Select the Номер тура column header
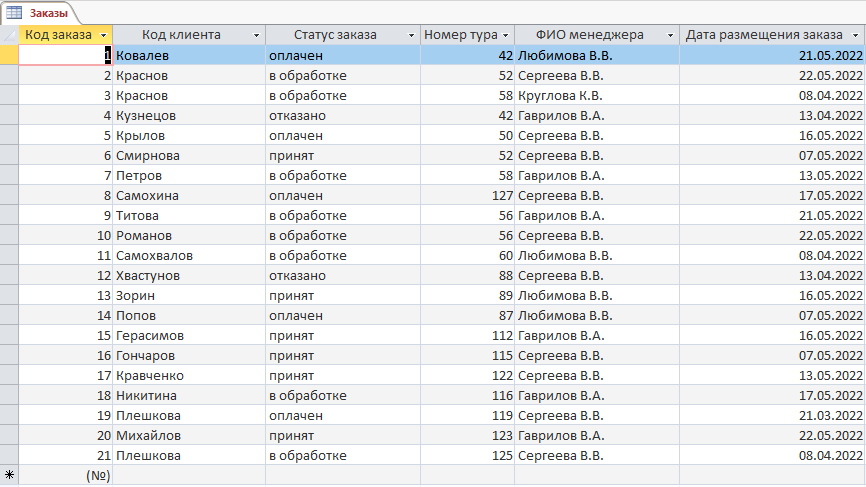 pyautogui.click(x=467, y=35)
